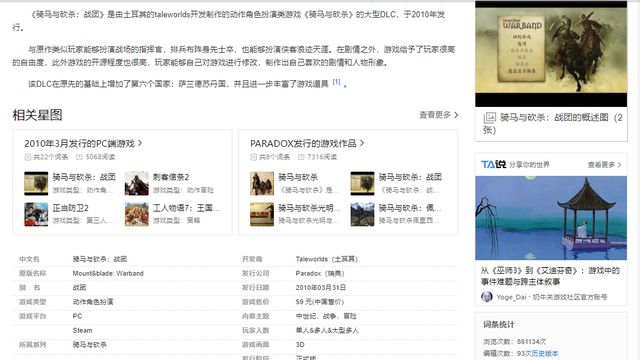640x360 pixels.
Task: Open the 骑马与砍杀 entry title in PARADOX list
Action: pos(298,177)
